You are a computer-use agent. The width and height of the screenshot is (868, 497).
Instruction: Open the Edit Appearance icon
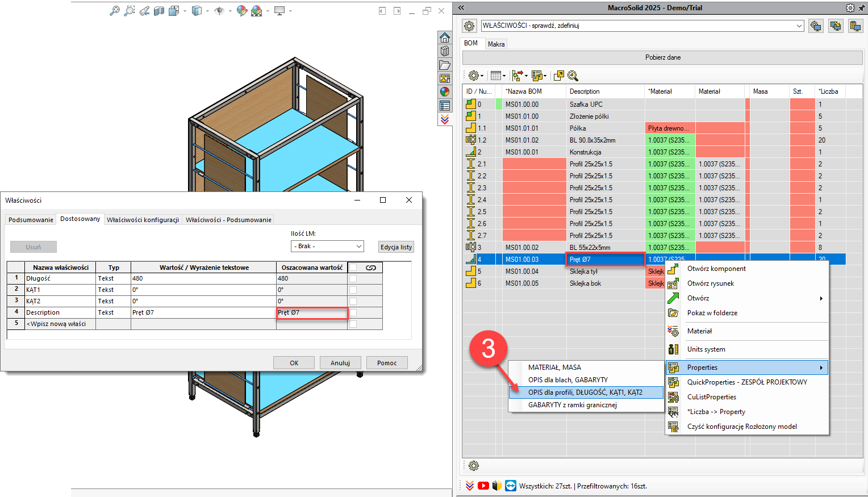point(242,11)
